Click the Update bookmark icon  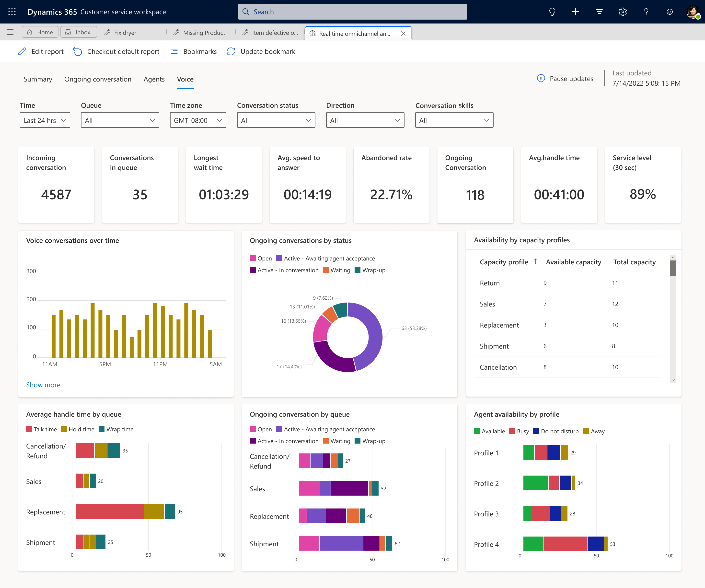[x=231, y=52]
